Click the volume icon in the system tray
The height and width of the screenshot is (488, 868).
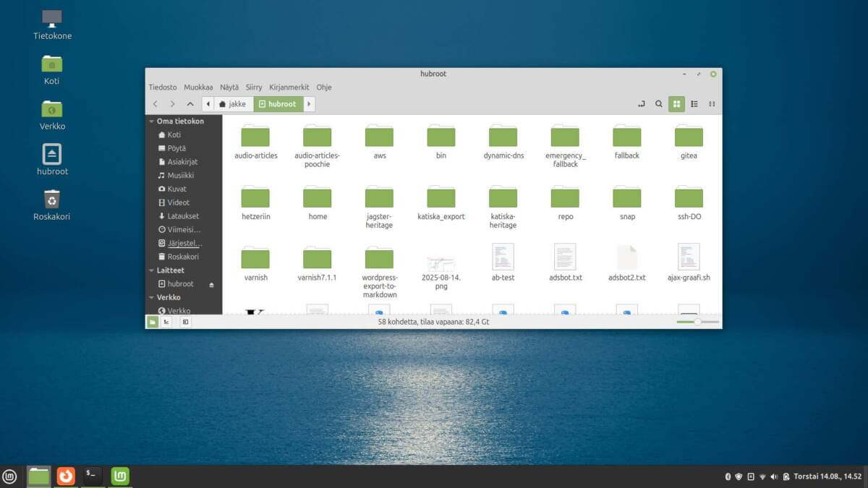[x=774, y=476]
